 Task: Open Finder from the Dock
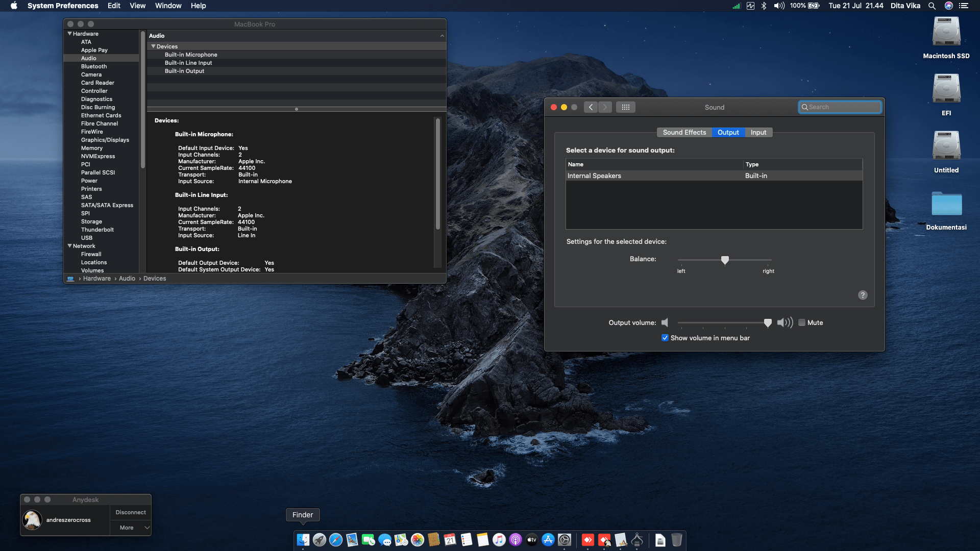click(303, 540)
